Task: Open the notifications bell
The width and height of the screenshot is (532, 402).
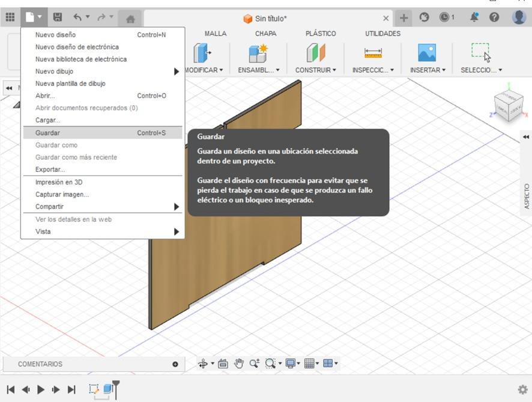Action: (474, 17)
